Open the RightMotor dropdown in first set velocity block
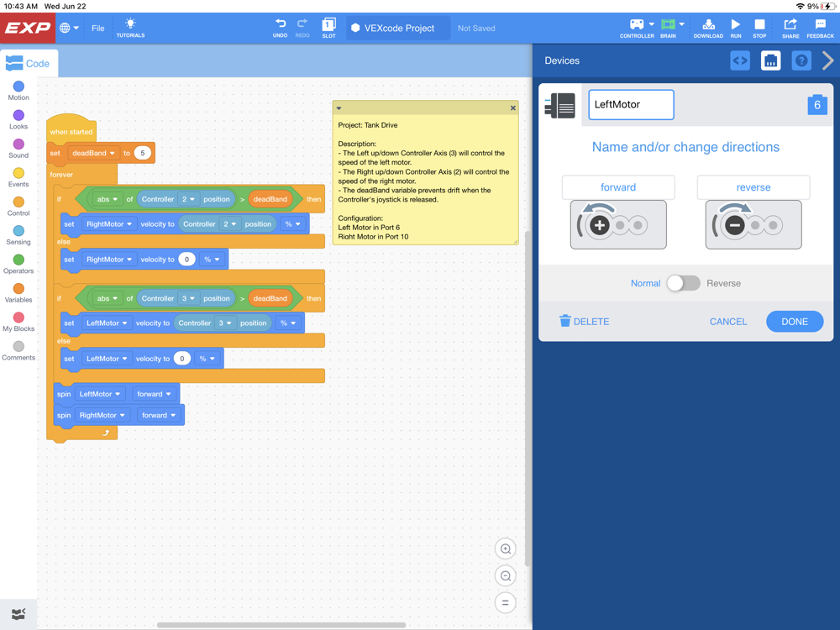This screenshot has width=840, height=630. click(x=109, y=224)
